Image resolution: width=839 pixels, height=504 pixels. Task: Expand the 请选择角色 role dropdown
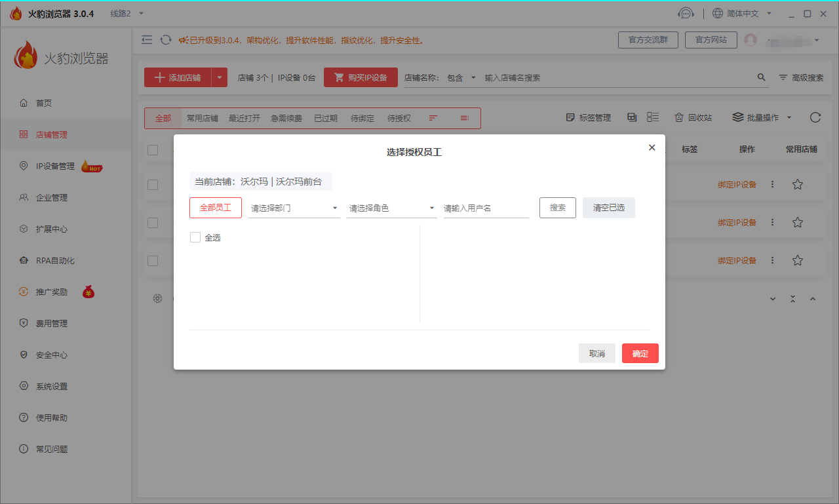click(391, 208)
